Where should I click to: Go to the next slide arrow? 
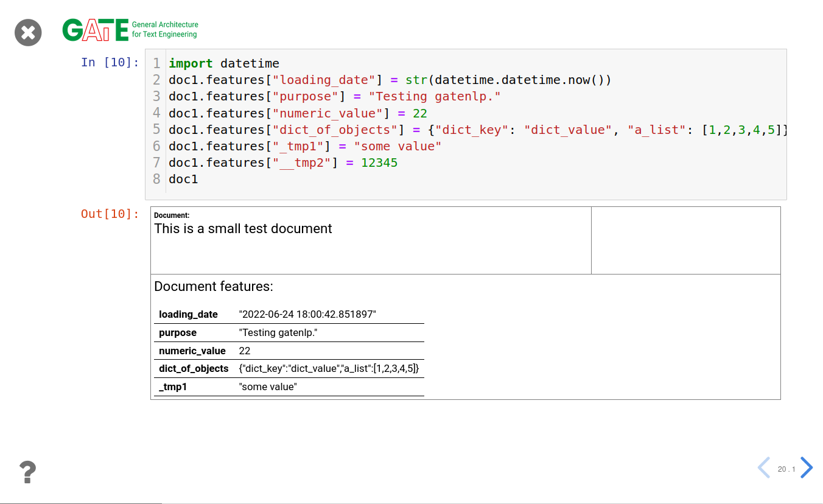pyautogui.click(x=807, y=467)
